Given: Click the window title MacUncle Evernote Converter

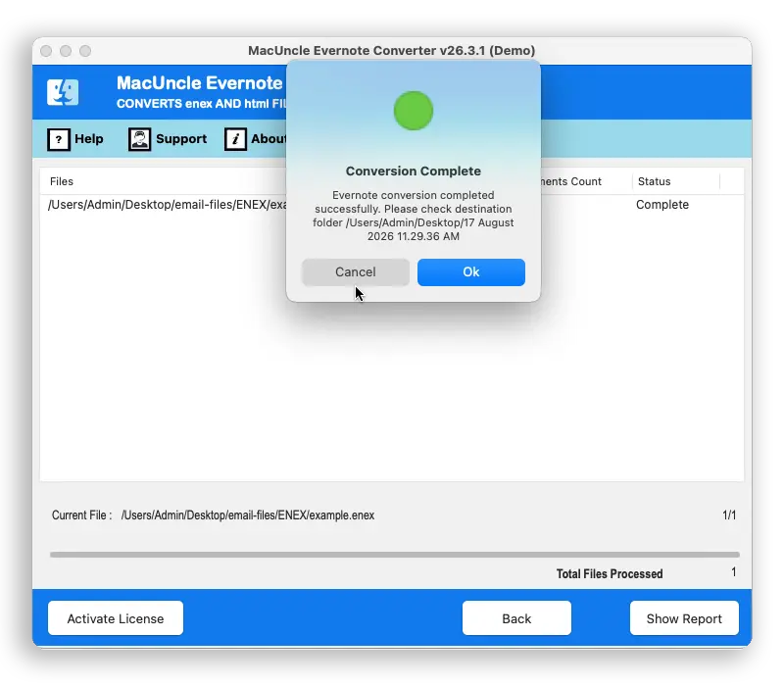Looking at the screenshot, I should tap(391, 51).
